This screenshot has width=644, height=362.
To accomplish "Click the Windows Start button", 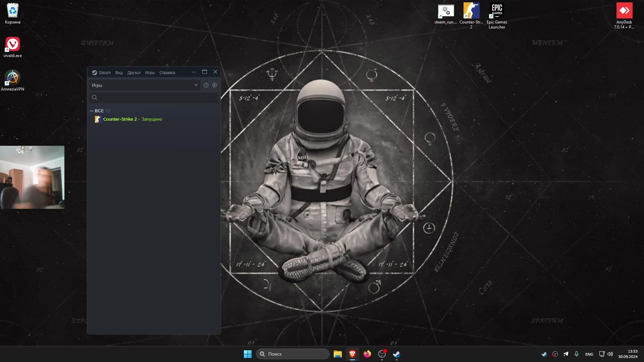I will tap(248, 354).
